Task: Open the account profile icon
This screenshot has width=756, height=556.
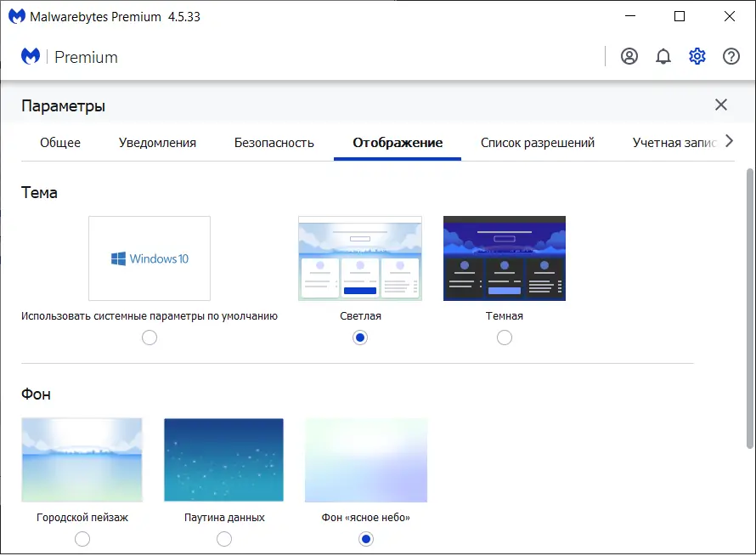Action: point(629,56)
